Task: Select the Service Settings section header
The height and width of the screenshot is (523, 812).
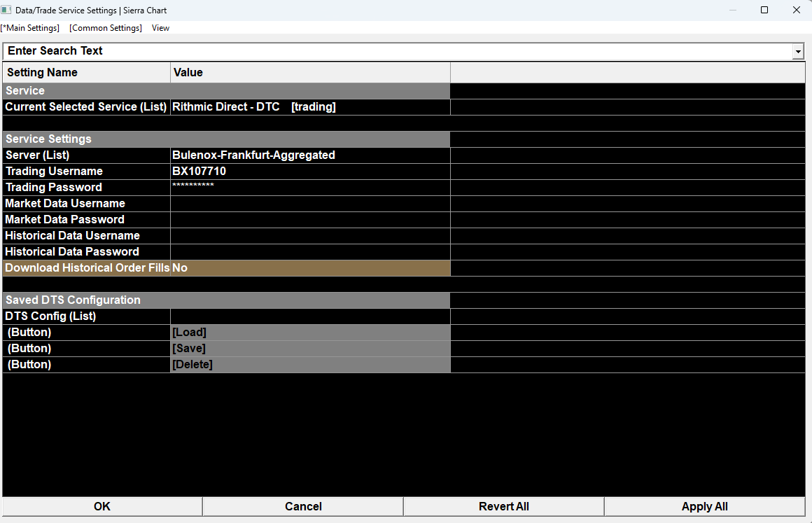Action: 226,139
